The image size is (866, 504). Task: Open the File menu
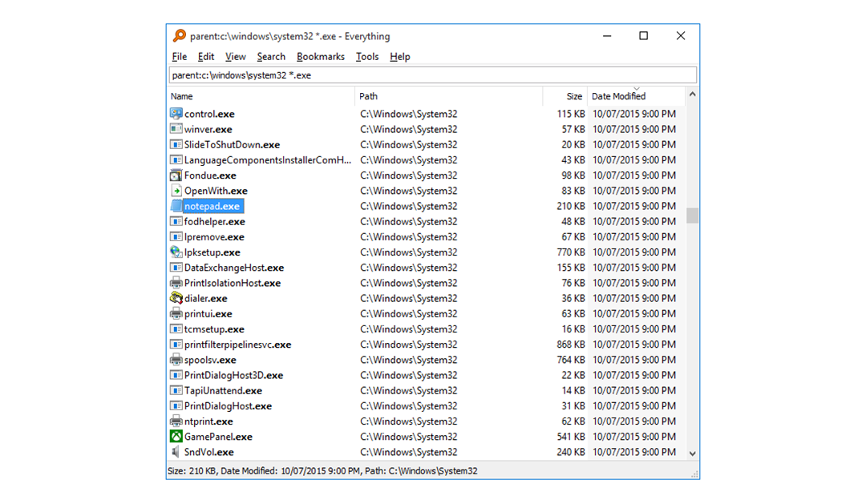(x=180, y=57)
